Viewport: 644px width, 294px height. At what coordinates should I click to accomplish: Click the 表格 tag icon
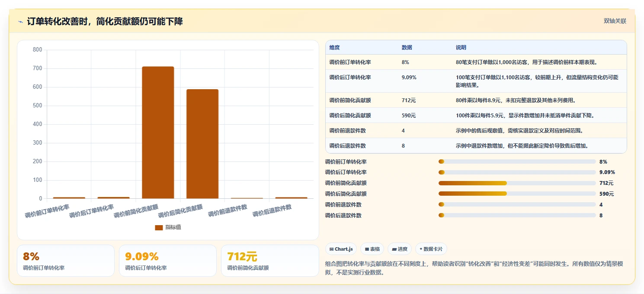click(367, 249)
